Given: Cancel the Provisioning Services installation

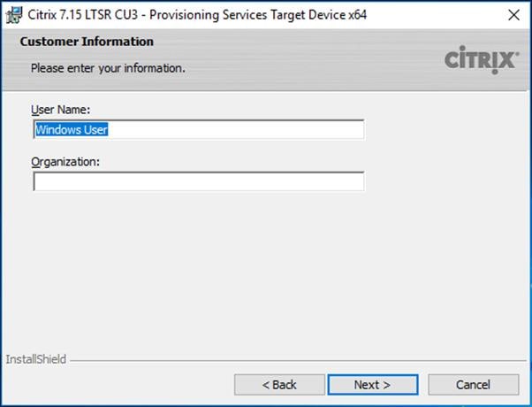Looking at the screenshot, I should [474, 385].
